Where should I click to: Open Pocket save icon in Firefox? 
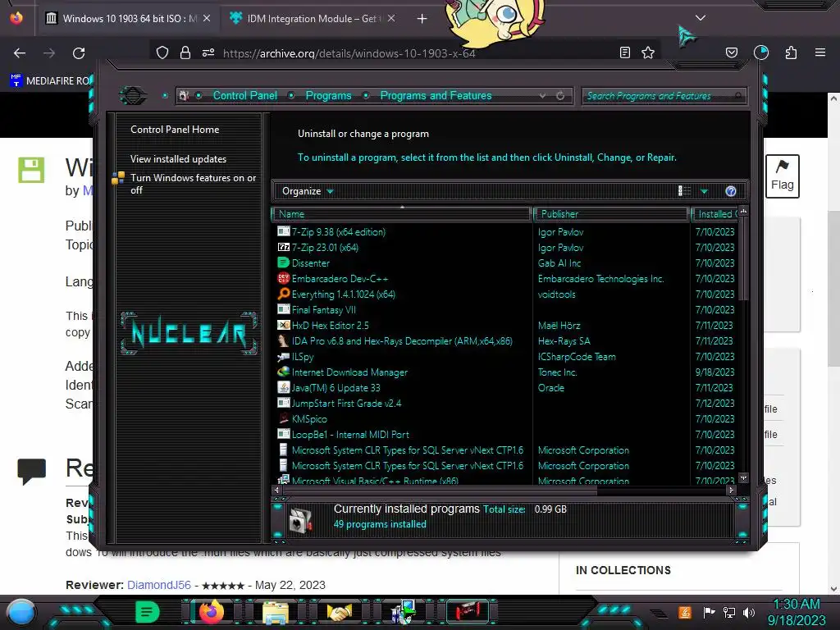(x=731, y=52)
